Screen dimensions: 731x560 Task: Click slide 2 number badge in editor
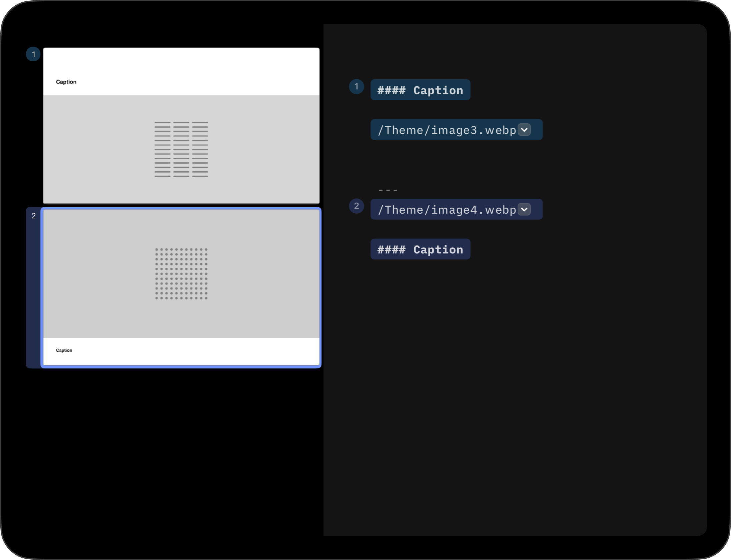point(356,206)
